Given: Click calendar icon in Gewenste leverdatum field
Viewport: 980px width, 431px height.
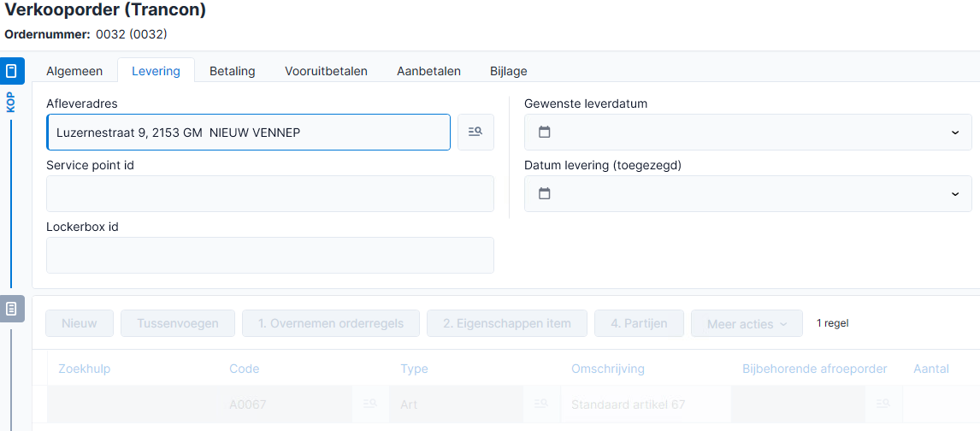Looking at the screenshot, I should coord(545,132).
